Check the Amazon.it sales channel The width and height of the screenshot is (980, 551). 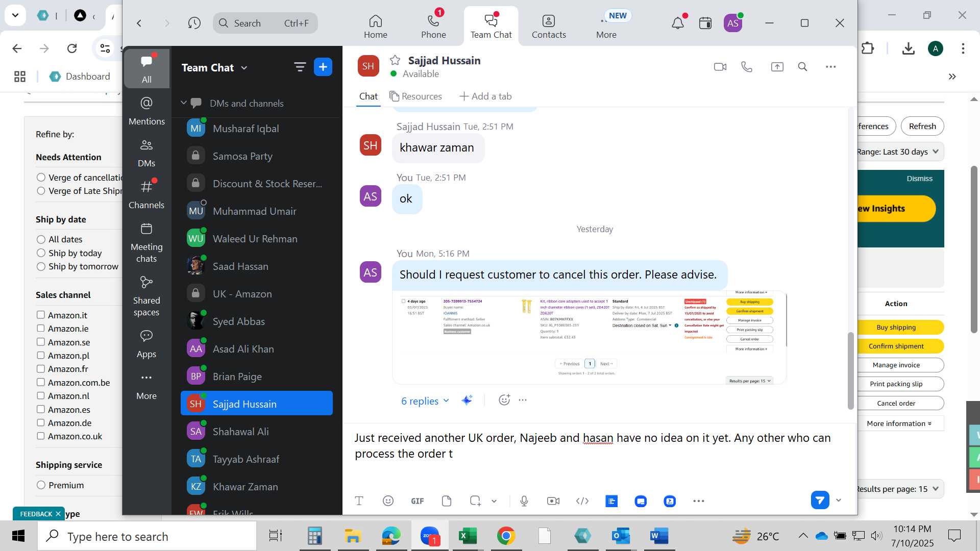click(x=41, y=315)
